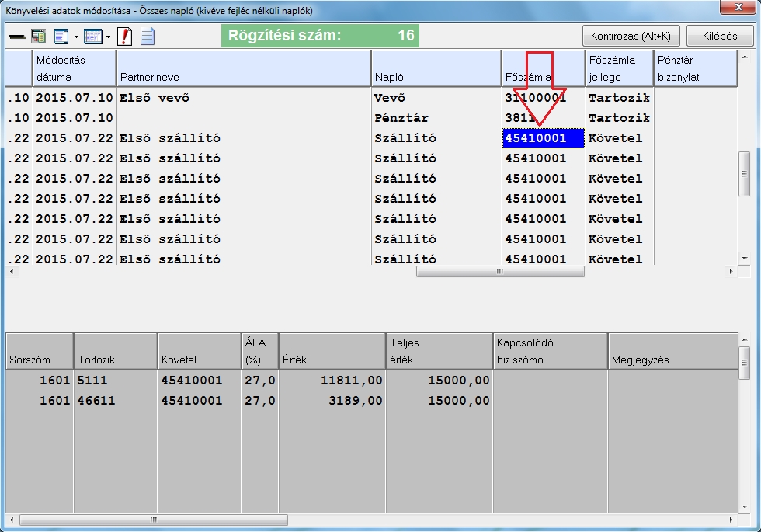The height and width of the screenshot is (532, 761).
Task: Select the Pénztár journal row cell
Action: pos(436,118)
